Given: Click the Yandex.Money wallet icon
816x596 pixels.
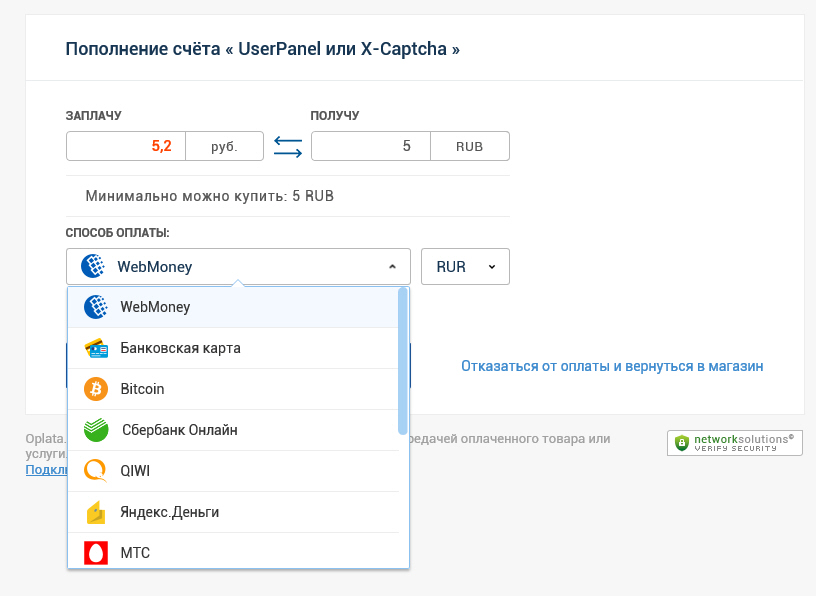Looking at the screenshot, I should 96,512.
